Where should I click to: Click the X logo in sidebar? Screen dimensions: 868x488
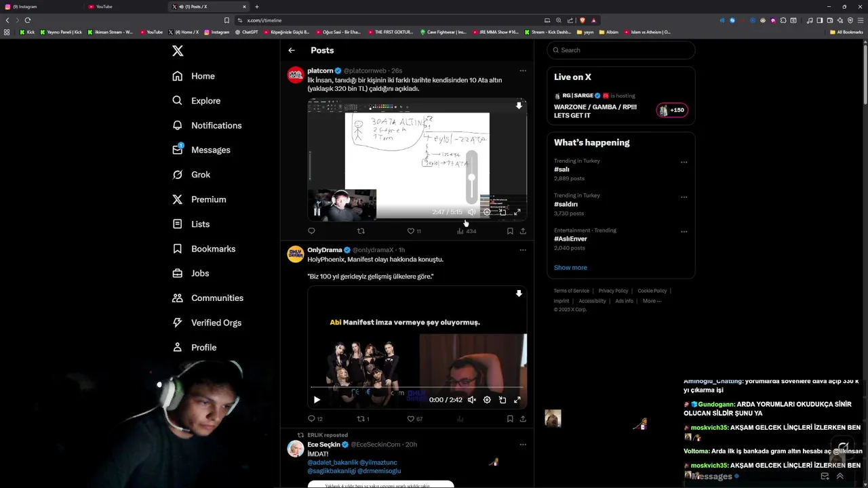click(178, 51)
